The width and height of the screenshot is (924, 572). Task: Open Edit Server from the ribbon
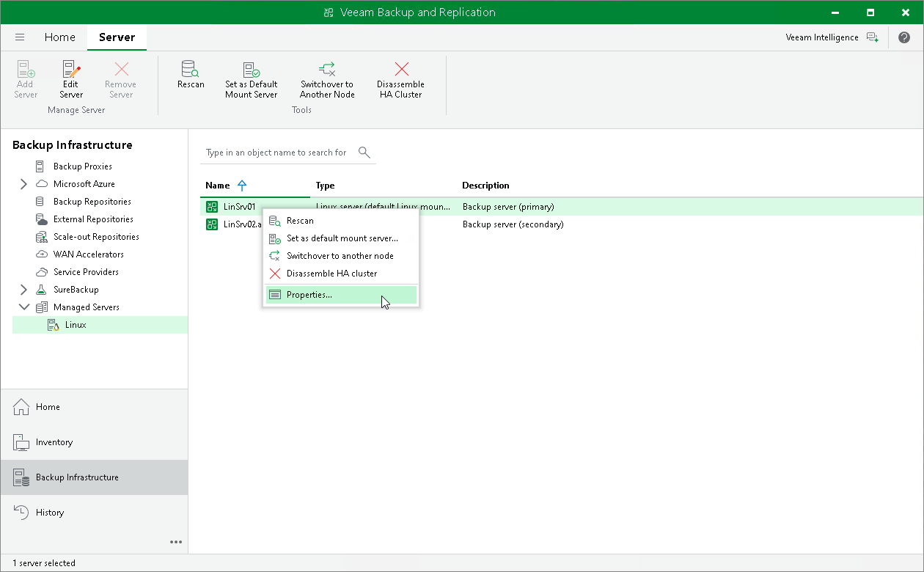[70, 77]
